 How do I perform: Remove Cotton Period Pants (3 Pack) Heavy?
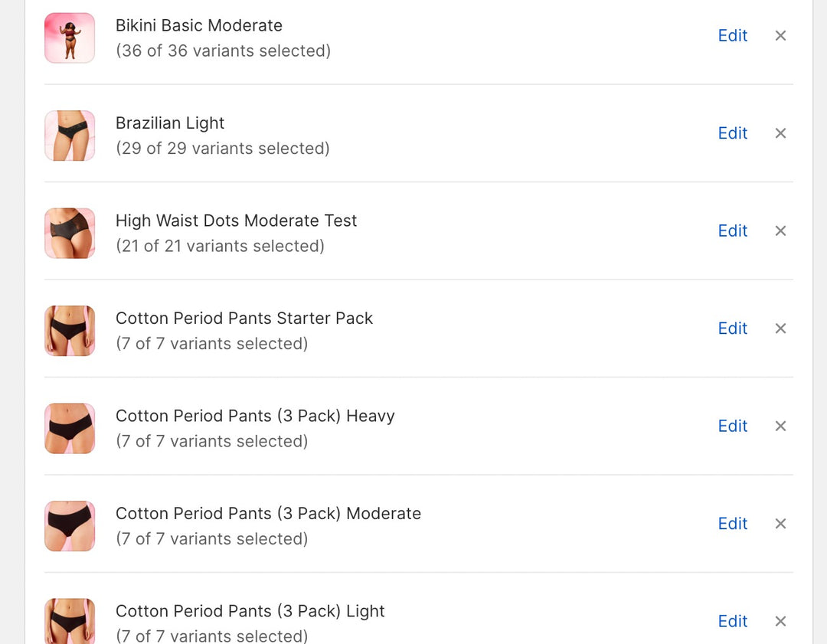pos(780,427)
